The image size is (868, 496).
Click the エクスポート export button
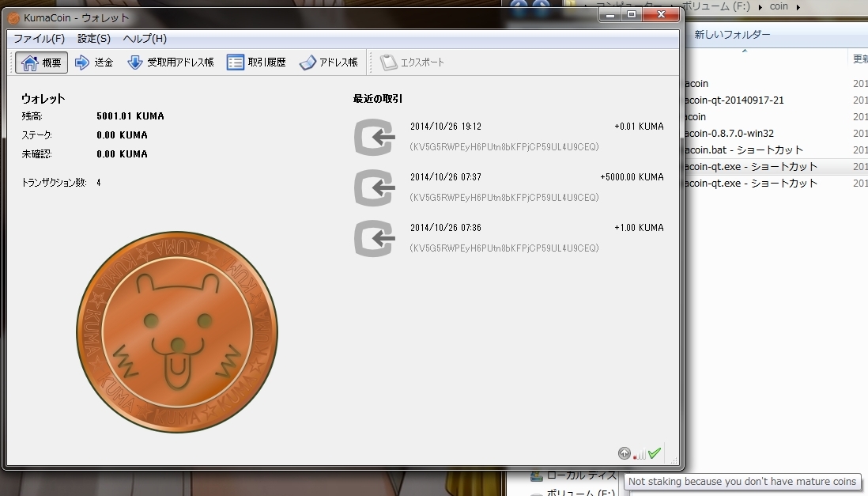(412, 62)
